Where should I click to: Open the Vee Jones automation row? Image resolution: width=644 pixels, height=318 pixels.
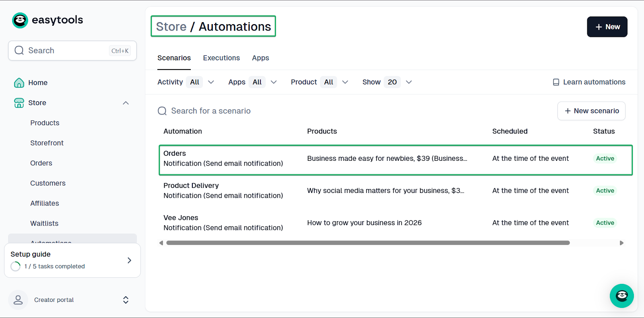[x=396, y=223]
